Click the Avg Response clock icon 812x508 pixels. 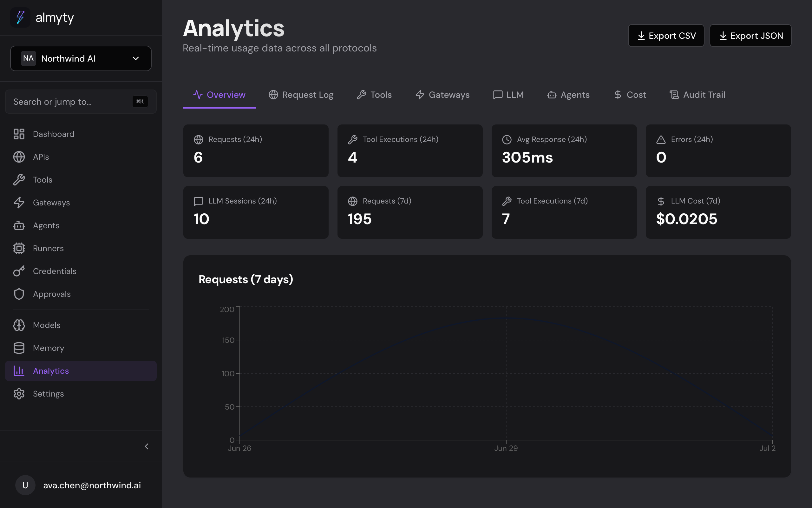coord(507,139)
